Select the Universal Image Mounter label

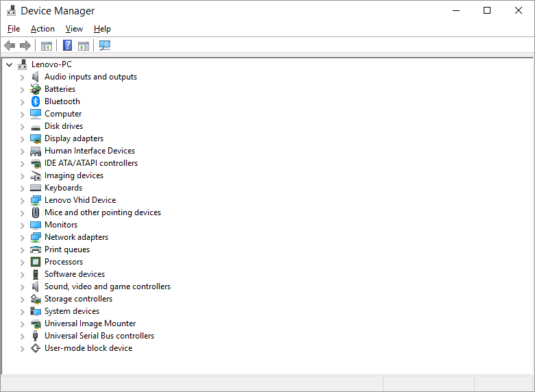(x=90, y=323)
